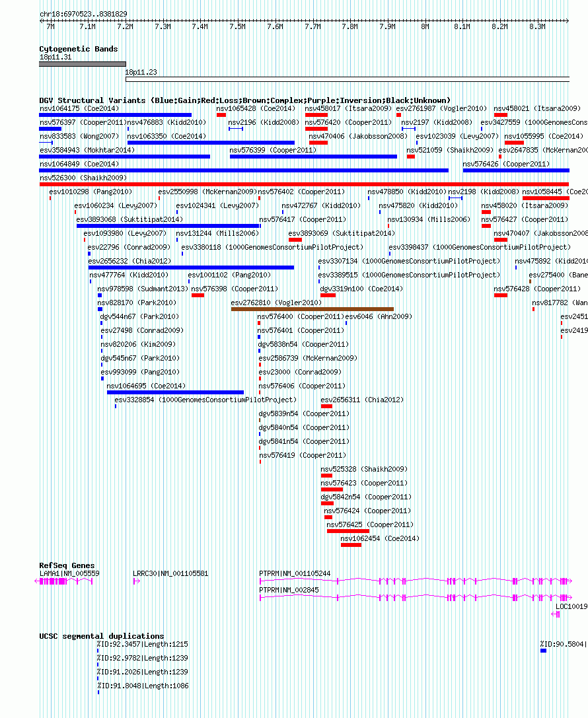Select nsv1062454 (Coe2014) label

pos(380,538)
